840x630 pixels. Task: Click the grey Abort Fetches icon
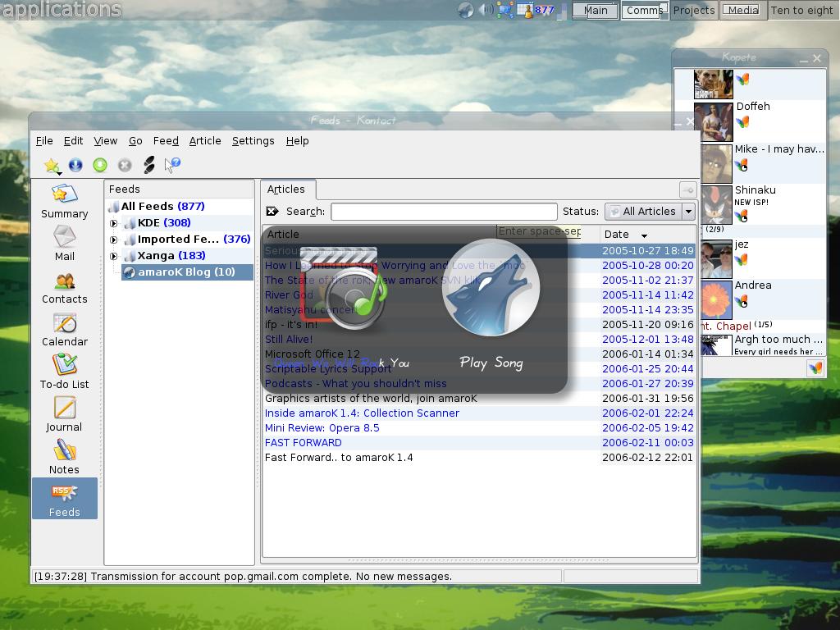point(125,165)
